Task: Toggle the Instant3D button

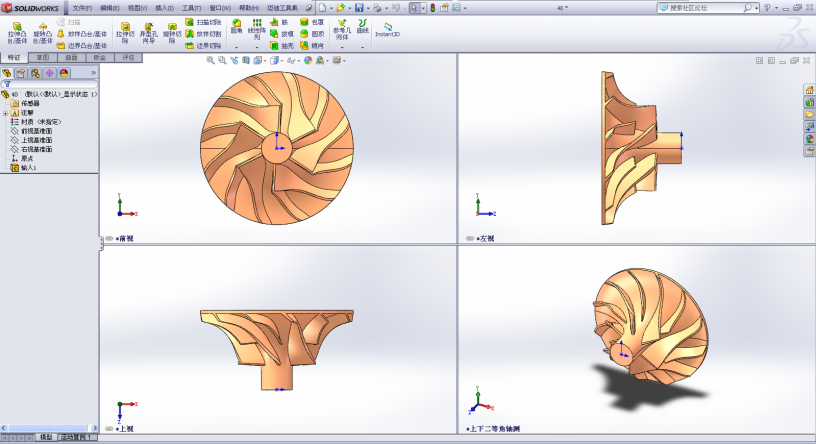Action: pyautogui.click(x=387, y=28)
